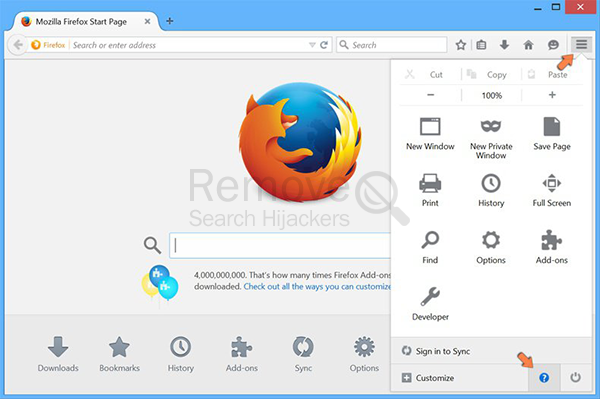The width and height of the screenshot is (600, 399).
Task: Select Find magnifier in menu panel
Action: point(430,247)
